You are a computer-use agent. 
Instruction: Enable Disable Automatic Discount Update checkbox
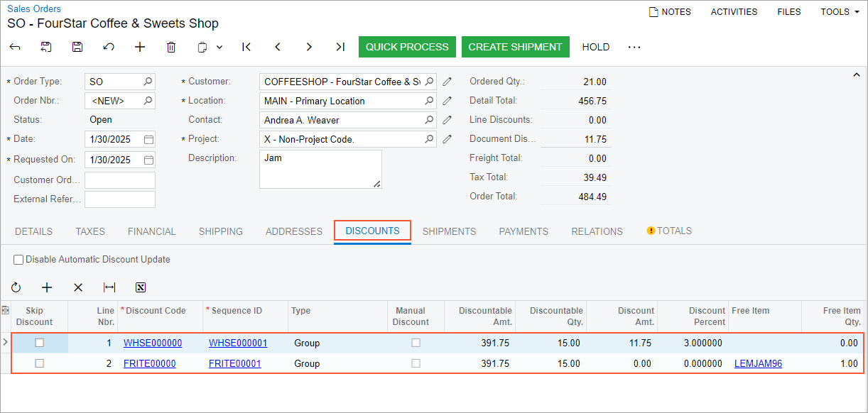click(x=18, y=260)
